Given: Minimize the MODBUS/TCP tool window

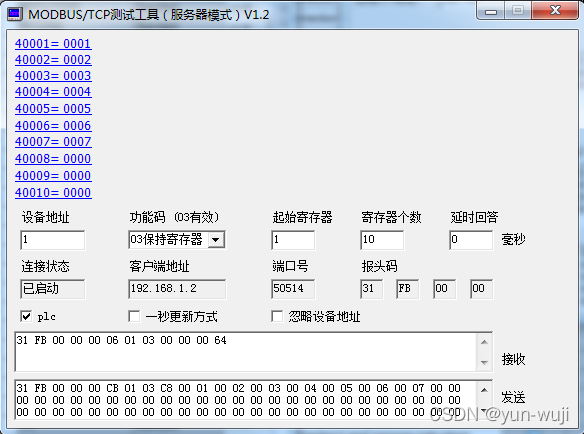Looking at the screenshot, I should [491, 11].
